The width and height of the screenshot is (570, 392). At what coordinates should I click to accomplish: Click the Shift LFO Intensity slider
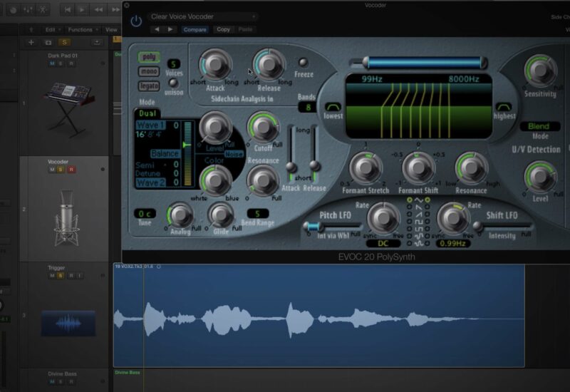pos(502,227)
